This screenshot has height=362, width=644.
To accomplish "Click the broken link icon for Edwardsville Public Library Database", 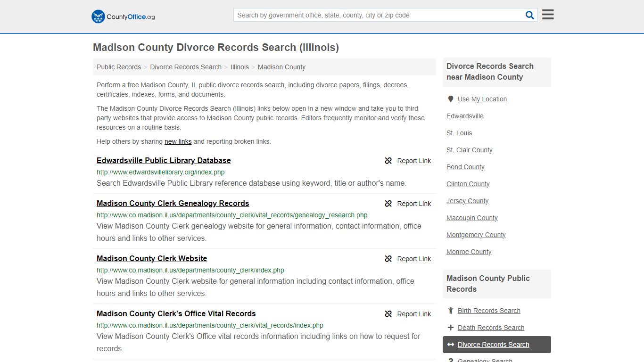I will pyautogui.click(x=388, y=161).
